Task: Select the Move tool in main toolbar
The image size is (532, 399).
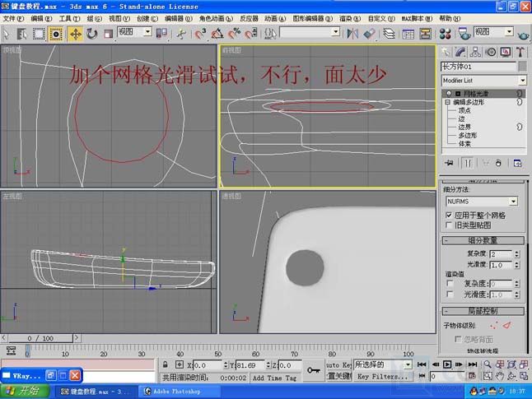Action: pyautogui.click(x=75, y=34)
